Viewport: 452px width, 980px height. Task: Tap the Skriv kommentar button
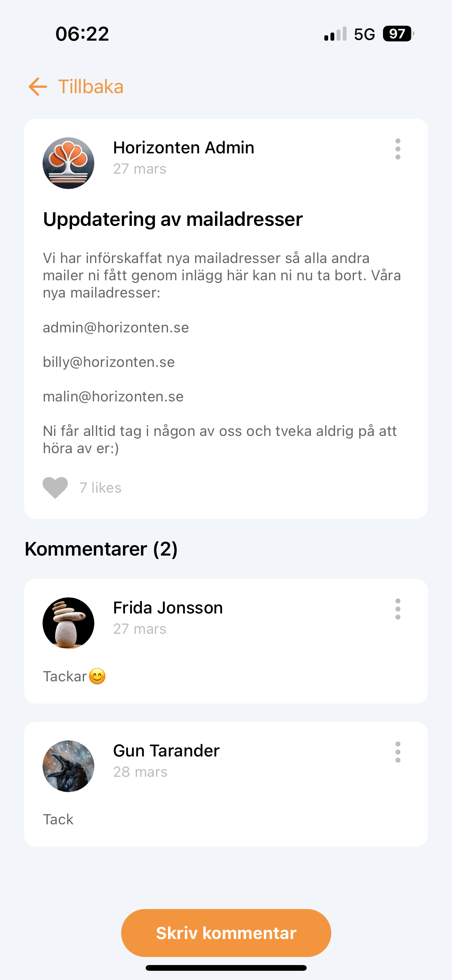point(226,933)
